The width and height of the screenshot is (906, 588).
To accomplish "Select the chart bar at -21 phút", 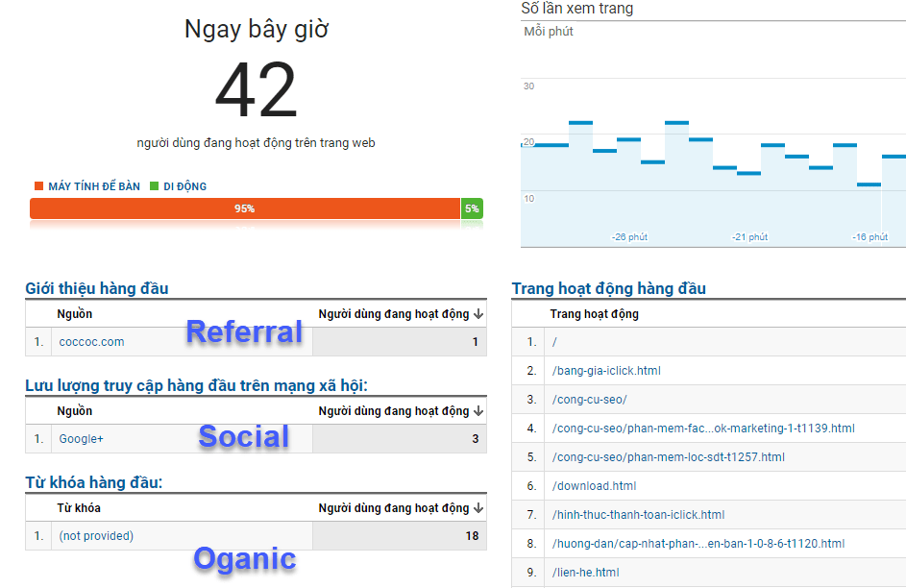I will point(747,173).
